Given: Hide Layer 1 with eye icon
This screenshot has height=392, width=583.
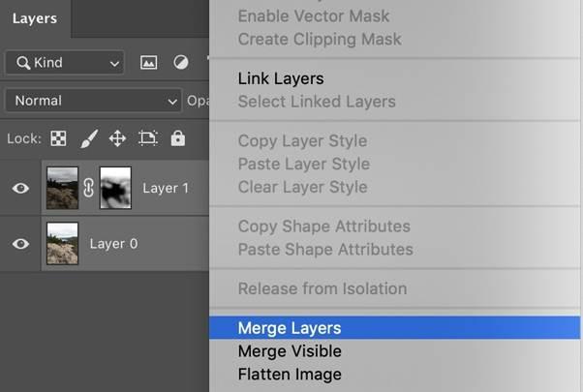Looking at the screenshot, I should [x=20, y=189].
